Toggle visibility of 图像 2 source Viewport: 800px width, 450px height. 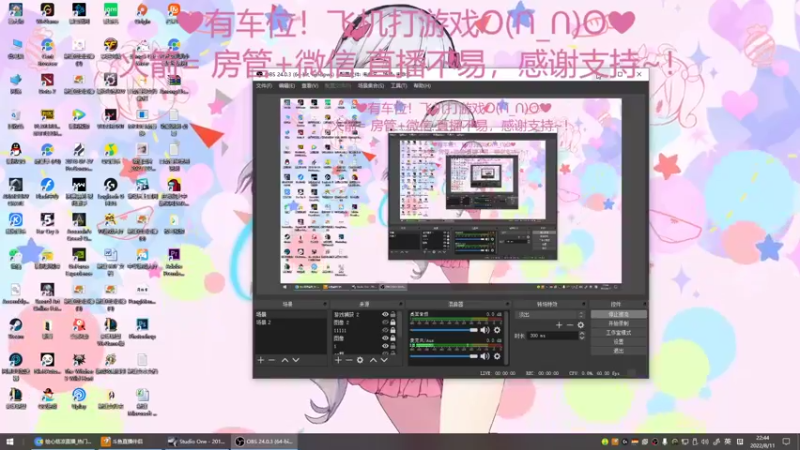pos(385,322)
